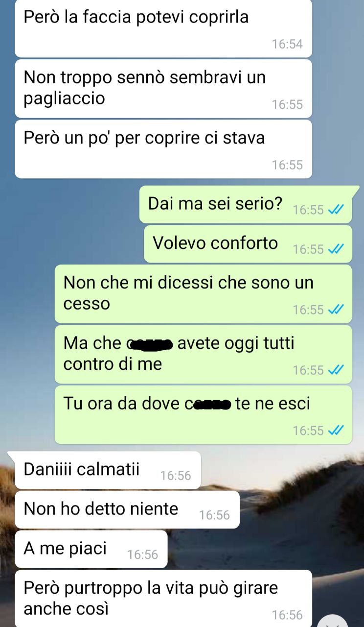This screenshot has width=364, height=627.
Task: Tap ticks on 'contro di me' message
Action: coord(336,370)
